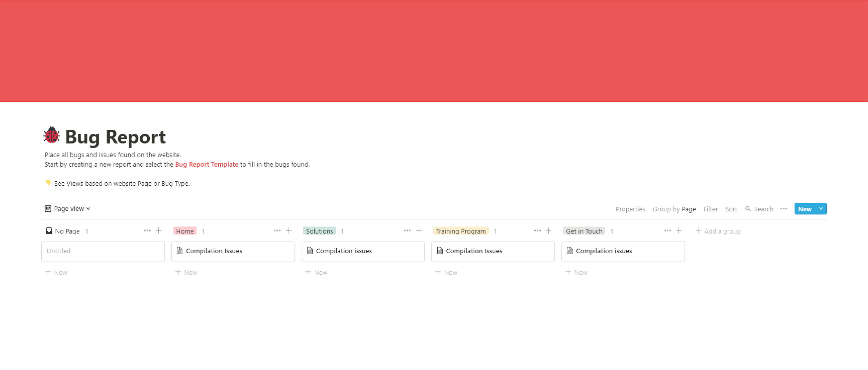Open options ellipsis for No Page group

pyautogui.click(x=147, y=231)
